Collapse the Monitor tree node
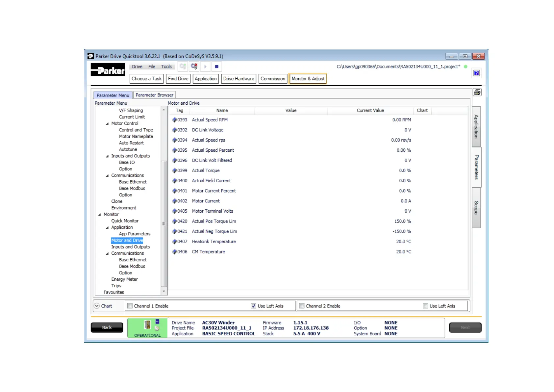 pyautogui.click(x=100, y=215)
